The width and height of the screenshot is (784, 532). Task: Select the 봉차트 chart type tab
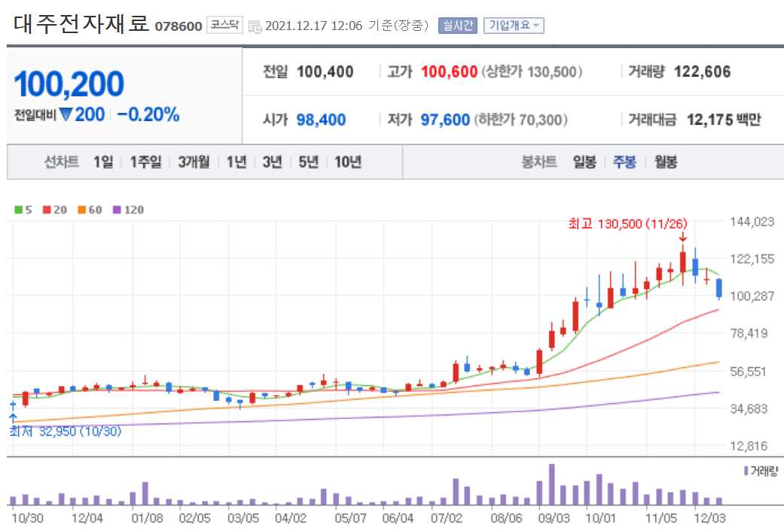pos(540,161)
